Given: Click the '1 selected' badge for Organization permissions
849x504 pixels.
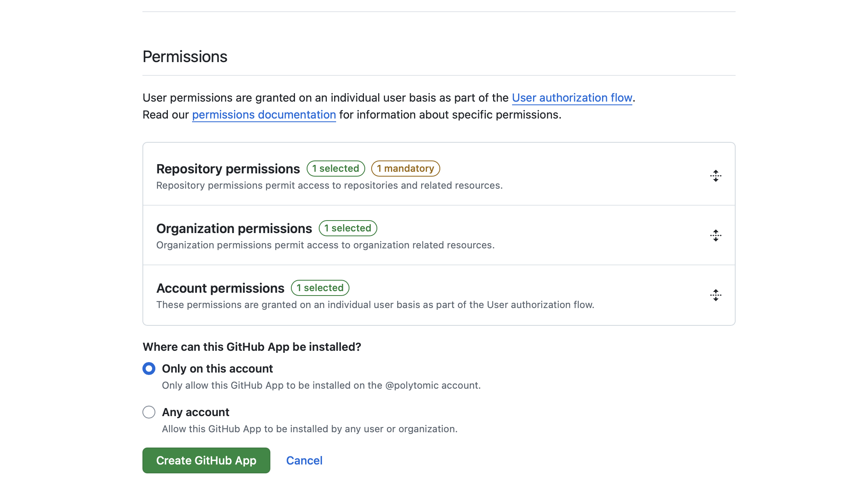Looking at the screenshot, I should [x=347, y=228].
